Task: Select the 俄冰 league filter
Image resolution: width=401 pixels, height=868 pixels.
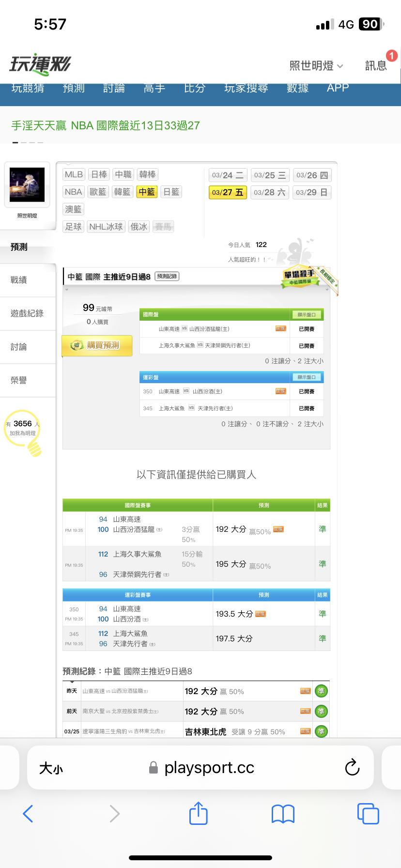Action: click(139, 227)
